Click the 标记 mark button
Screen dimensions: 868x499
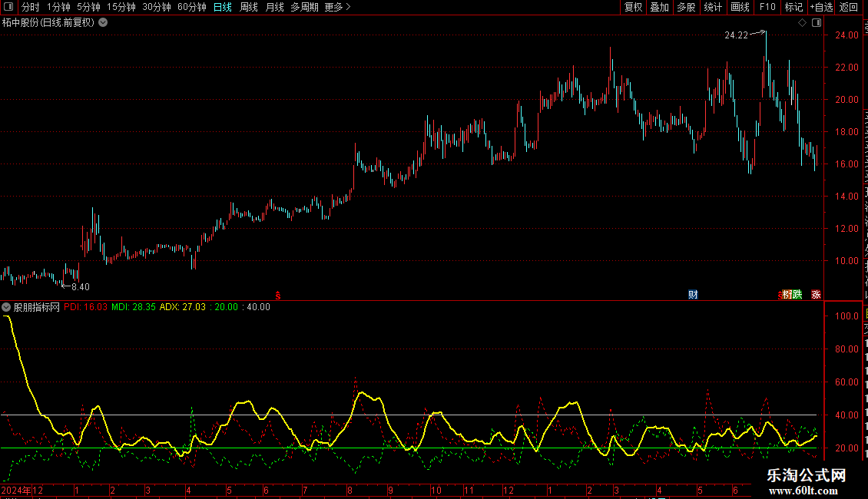(x=793, y=7)
